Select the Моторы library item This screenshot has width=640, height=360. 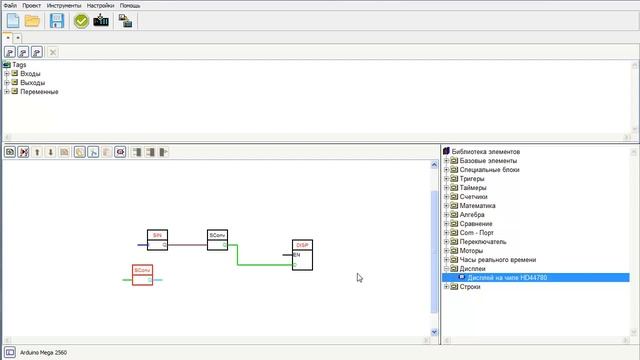(471, 251)
